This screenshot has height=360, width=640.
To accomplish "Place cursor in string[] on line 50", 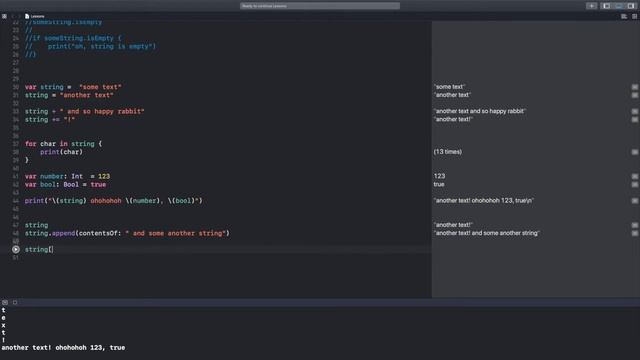I will point(39,249).
